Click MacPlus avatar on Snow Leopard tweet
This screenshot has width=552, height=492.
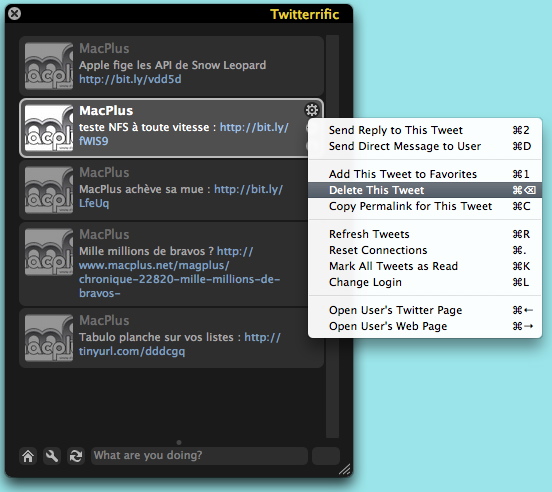pyautogui.click(x=49, y=66)
